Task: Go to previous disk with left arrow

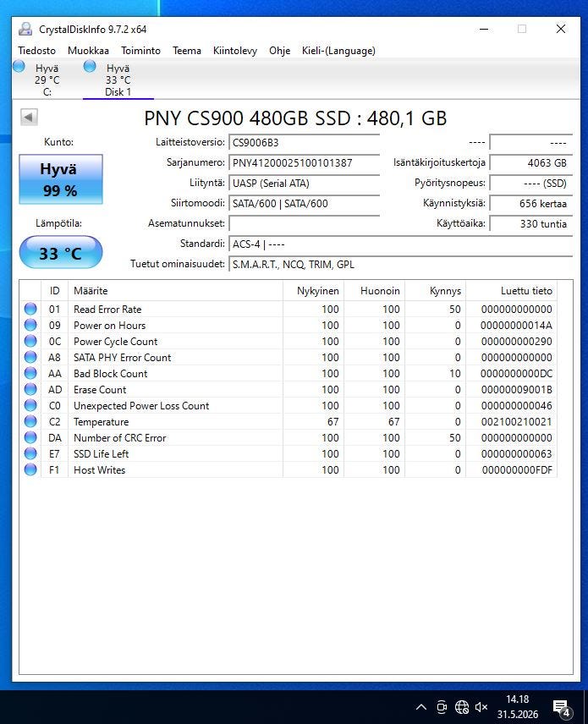Action: 29,118
